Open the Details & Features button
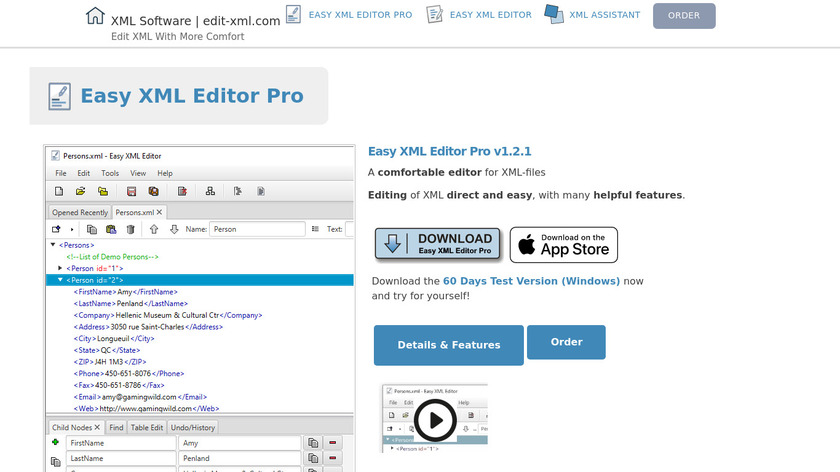Image resolution: width=840 pixels, height=472 pixels. coord(448,345)
